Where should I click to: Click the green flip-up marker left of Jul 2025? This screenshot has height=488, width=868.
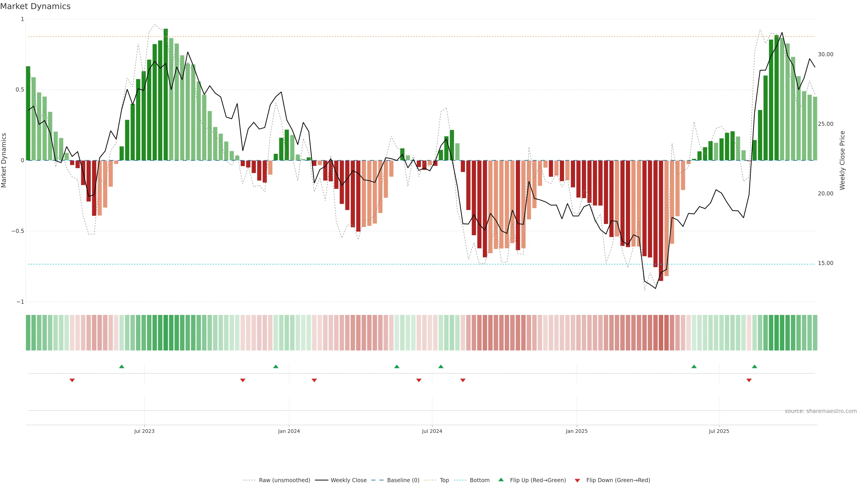(694, 366)
